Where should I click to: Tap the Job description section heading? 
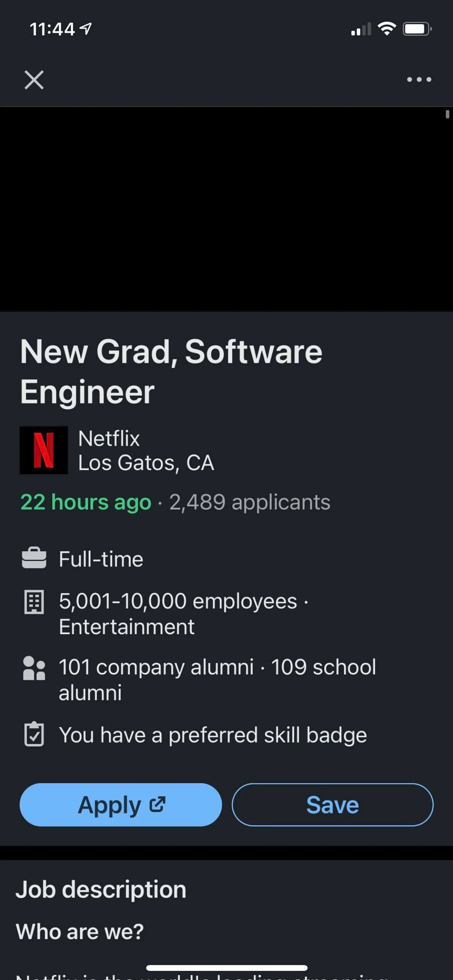(101, 889)
